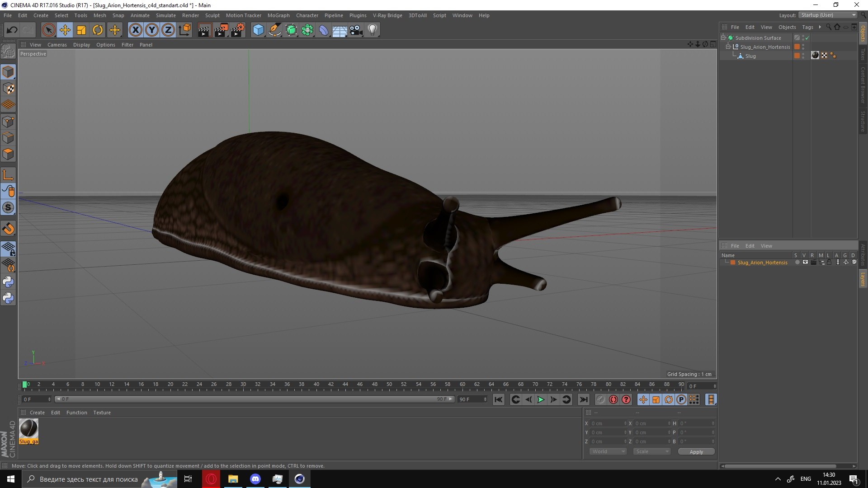Image resolution: width=868 pixels, height=488 pixels.
Task: Toggle X axis lock
Action: point(135,30)
